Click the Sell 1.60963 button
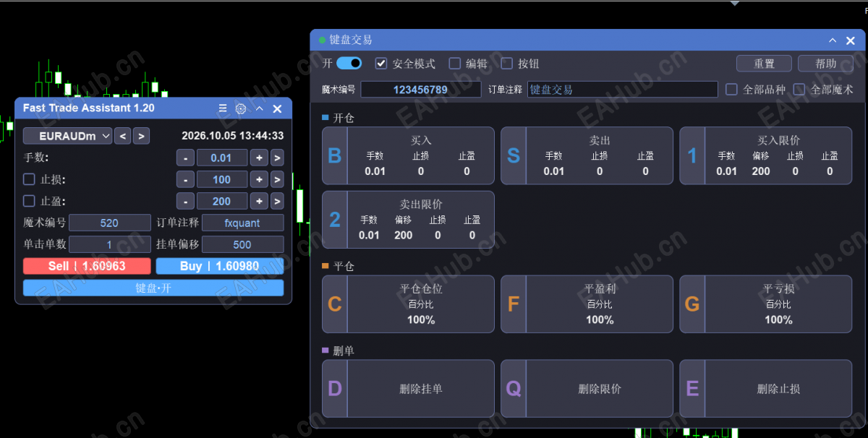Screen dimensions: 868x438 (87, 266)
